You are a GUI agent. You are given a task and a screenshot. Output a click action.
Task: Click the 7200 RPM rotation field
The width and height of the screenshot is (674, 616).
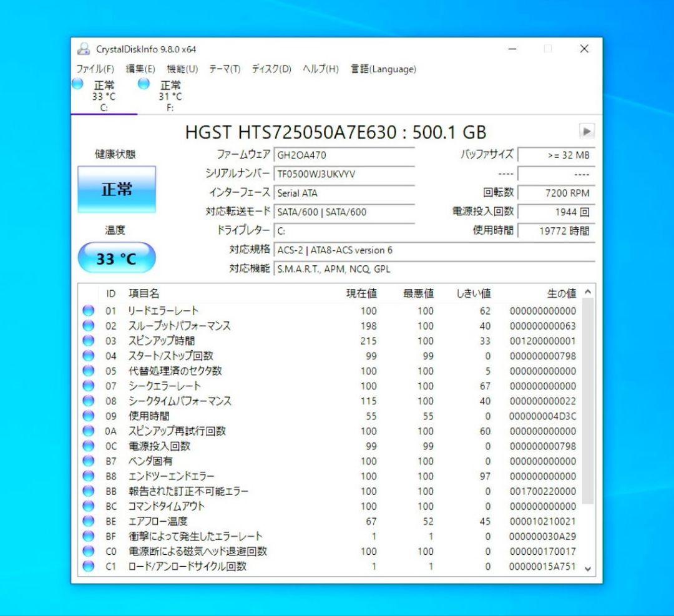[556, 193]
